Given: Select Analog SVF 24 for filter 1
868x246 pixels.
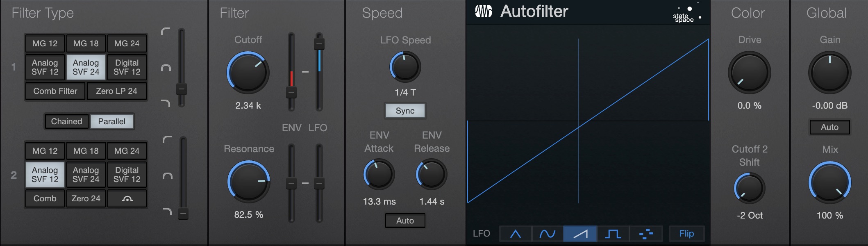Looking at the screenshot, I should pos(86,67).
